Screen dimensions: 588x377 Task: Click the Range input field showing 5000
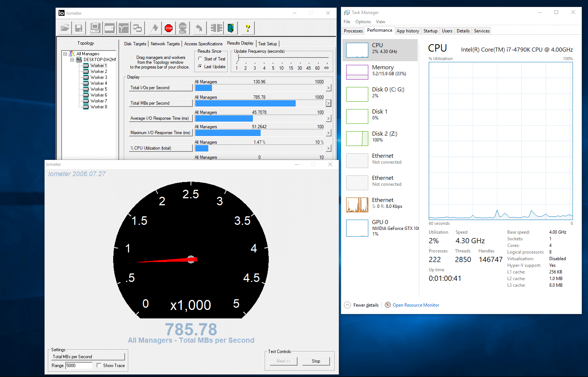tap(79, 366)
